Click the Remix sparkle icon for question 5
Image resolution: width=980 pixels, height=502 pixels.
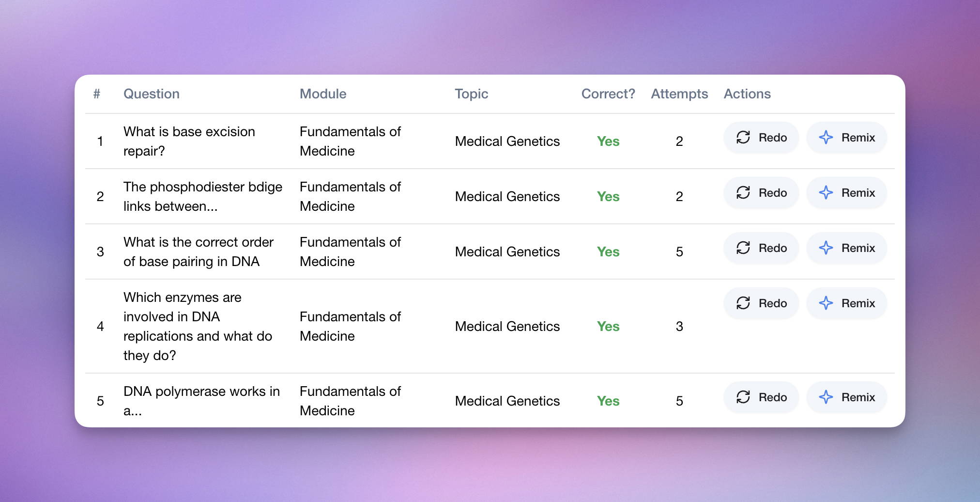[826, 397]
